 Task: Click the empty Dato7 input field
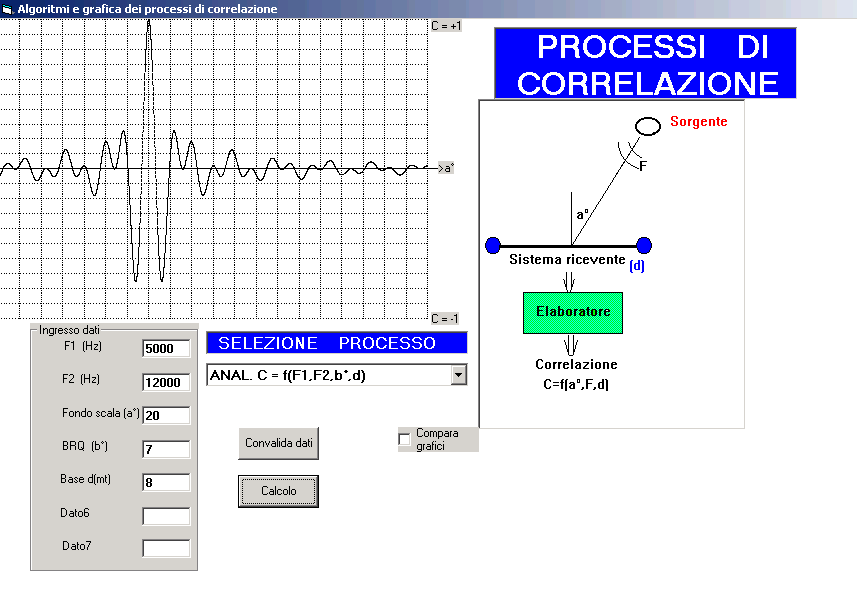tap(166, 548)
